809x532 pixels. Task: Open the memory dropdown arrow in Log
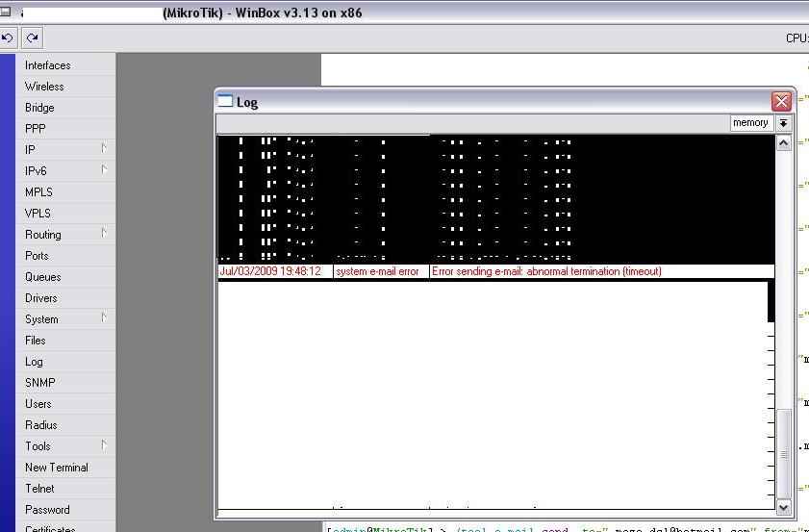point(783,123)
